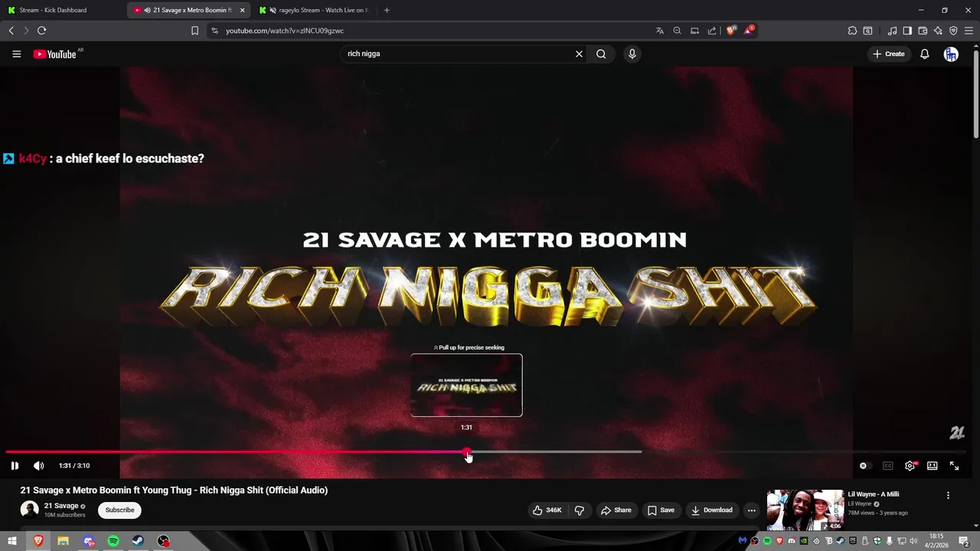Image resolution: width=980 pixels, height=551 pixels.
Task: Open File Explorer from the taskbar
Action: coord(63,541)
